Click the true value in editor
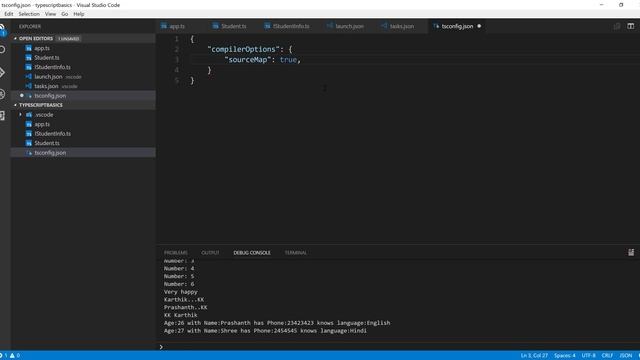This screenshot has width=640, height=360. click(288, 60)
